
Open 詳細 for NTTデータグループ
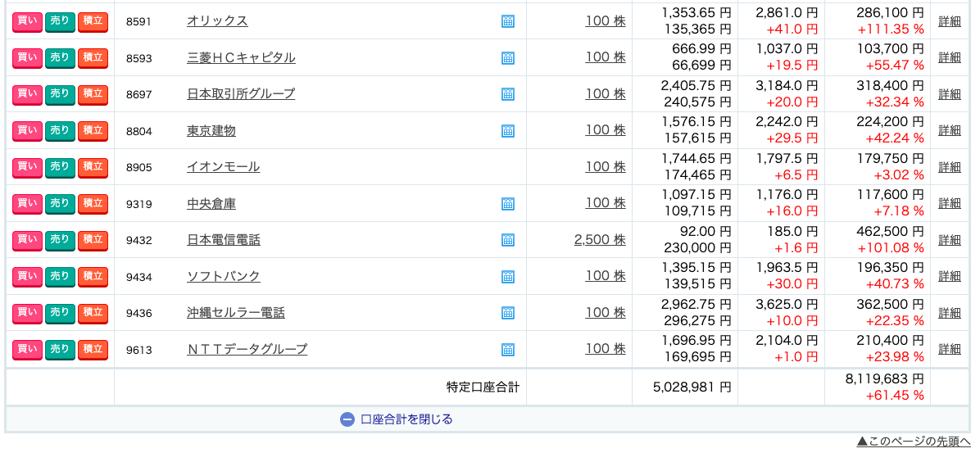[950, 349]
